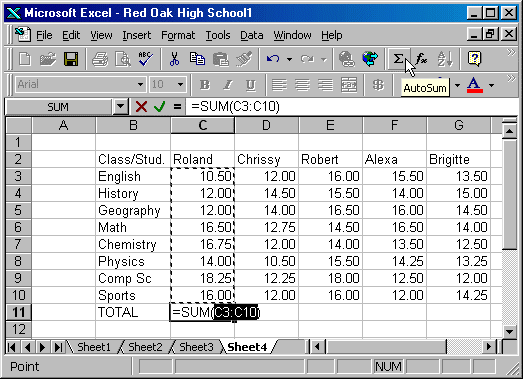Image resolution: width=523 pixels, height=379 pixels.
Task: Open Fill Color dropdown arrow beside AutoSum tooltip
Action: click(x=457, y=85)
